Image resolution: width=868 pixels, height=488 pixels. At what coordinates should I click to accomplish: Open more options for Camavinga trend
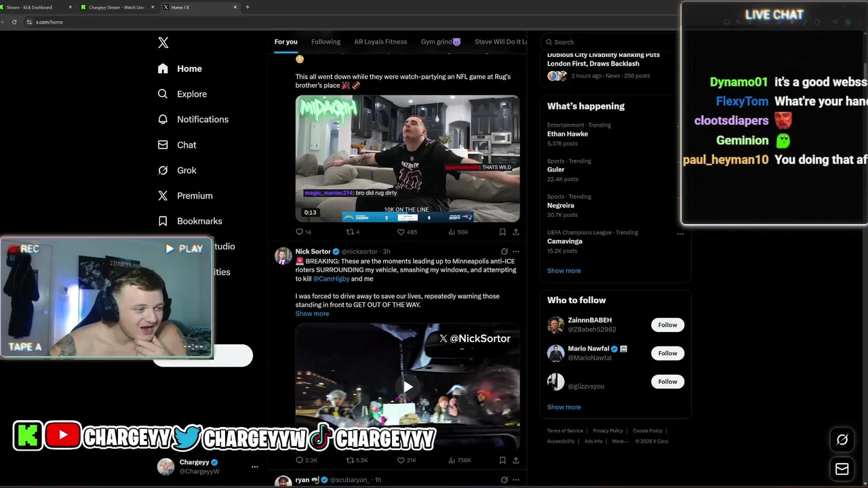coord(680,234)
